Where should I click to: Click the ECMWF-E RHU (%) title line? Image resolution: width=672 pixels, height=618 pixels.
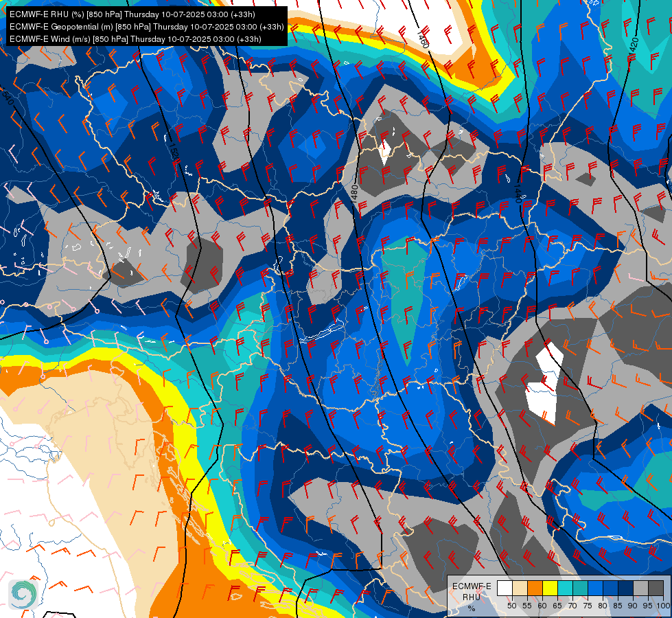(x=132, y=14)
